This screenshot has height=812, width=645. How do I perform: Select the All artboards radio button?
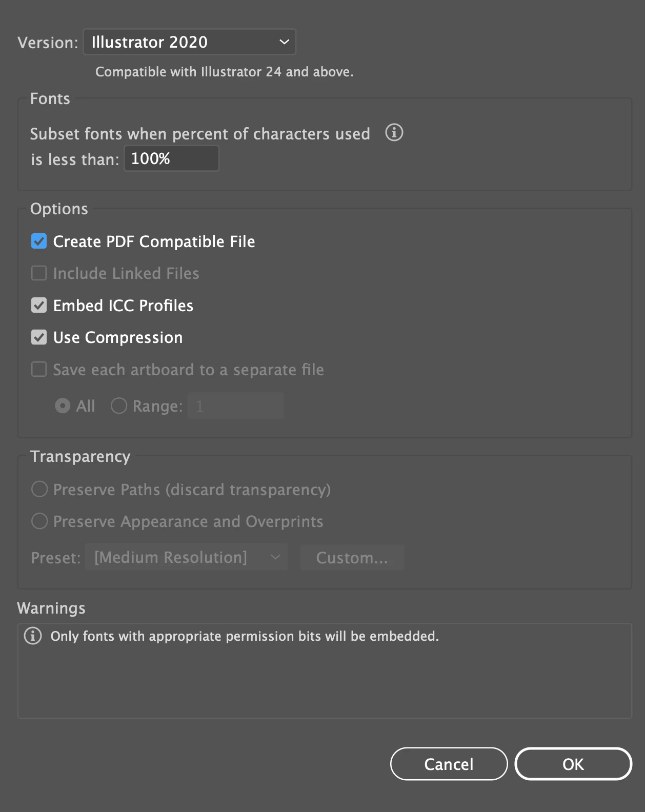point(63,406)
